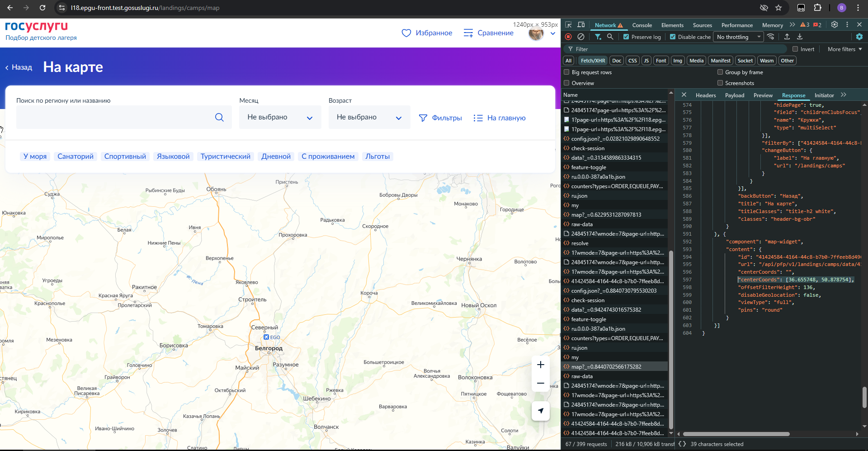Select the У моря tag
Viewport: 868px width, 451px height.
[35, 157]
